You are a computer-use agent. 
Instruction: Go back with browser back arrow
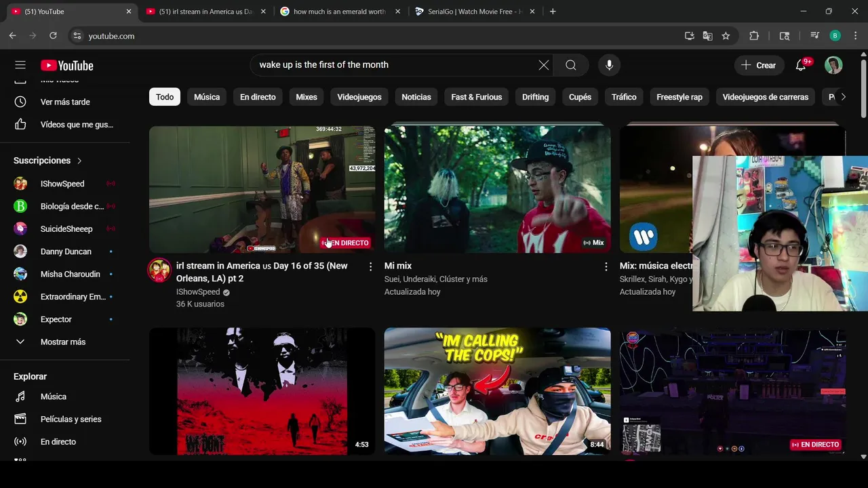point(12,36)
